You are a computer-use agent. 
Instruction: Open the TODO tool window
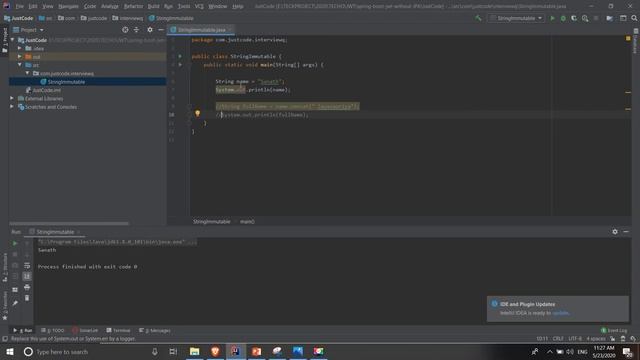(x=53, y=330)
